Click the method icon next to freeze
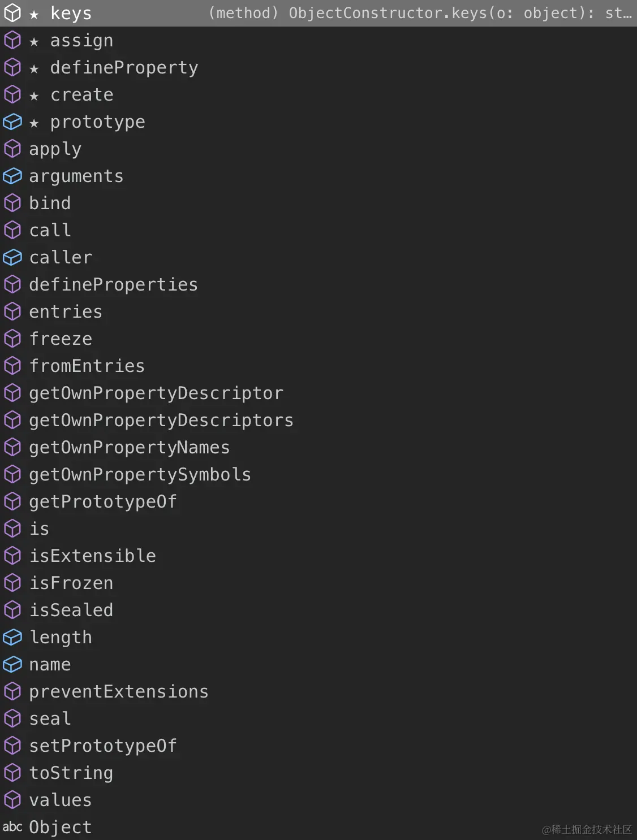 12,339
